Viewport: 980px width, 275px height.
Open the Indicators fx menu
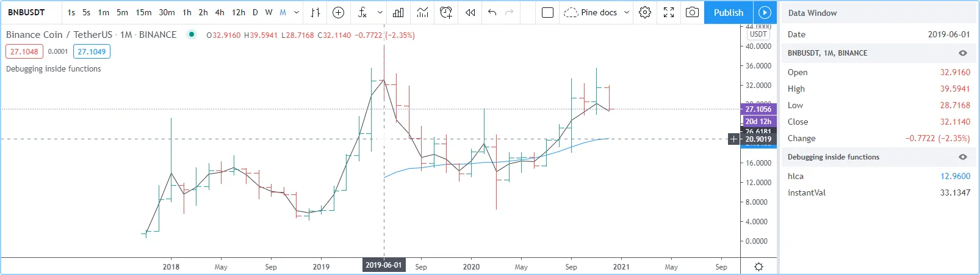(x=362, y=12)
